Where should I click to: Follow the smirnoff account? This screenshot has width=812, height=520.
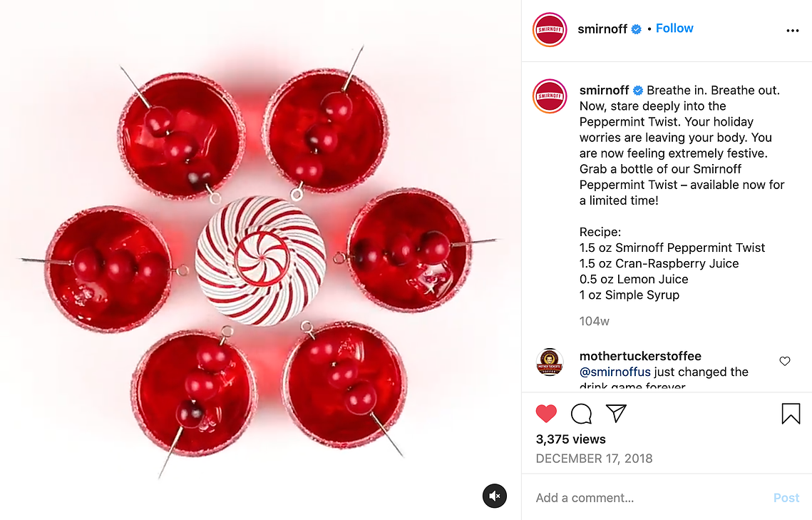[674, 29]
